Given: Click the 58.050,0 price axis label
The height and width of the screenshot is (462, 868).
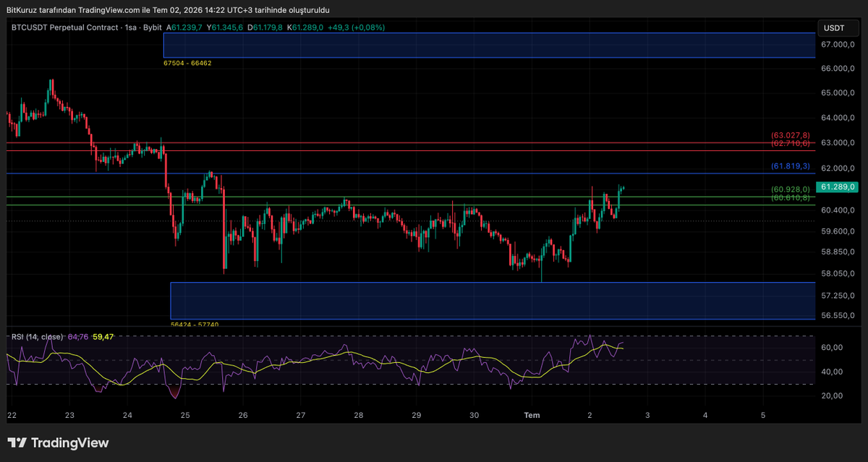Looking at the screenshot, I should (x=838, y=274).
